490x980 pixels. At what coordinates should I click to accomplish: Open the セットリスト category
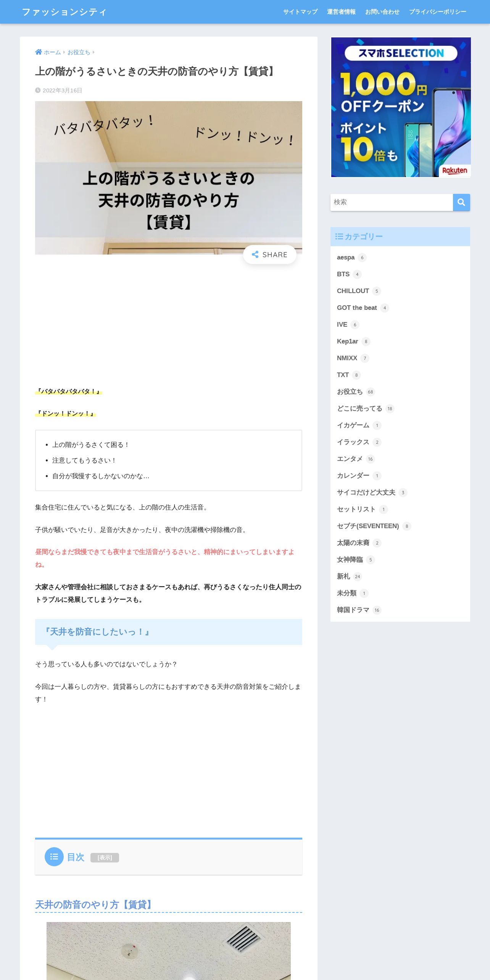[x=356, y=509]
